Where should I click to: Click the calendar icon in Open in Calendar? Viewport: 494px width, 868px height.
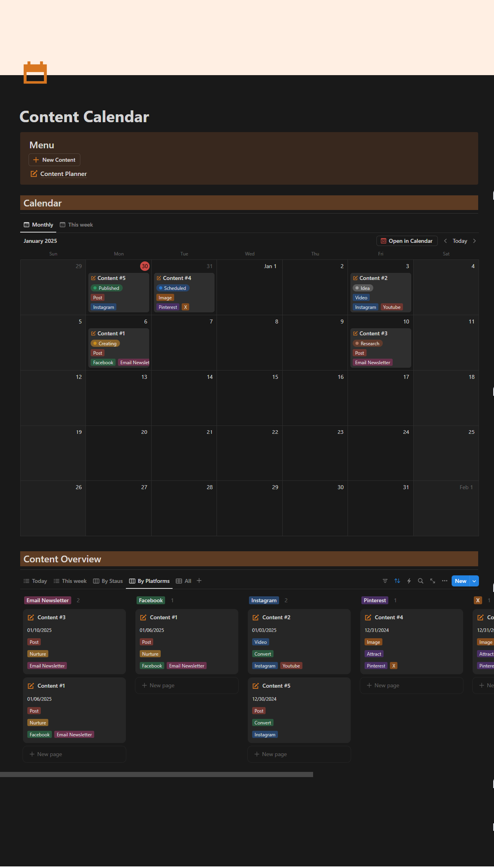(383, 241)
